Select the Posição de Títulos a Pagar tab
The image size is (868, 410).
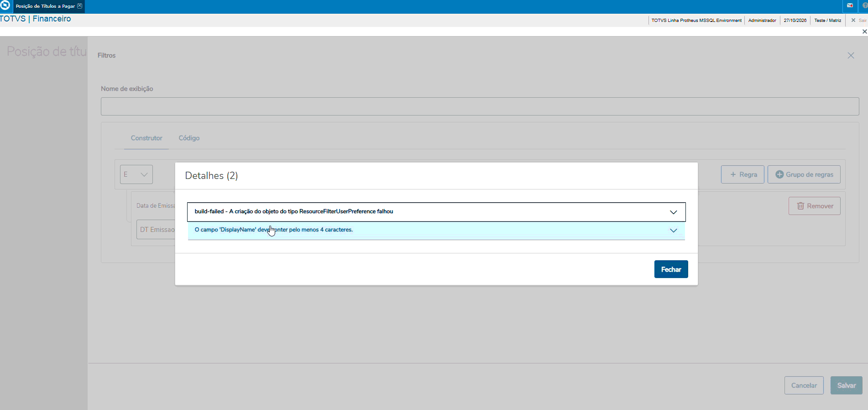coord(45,6)
